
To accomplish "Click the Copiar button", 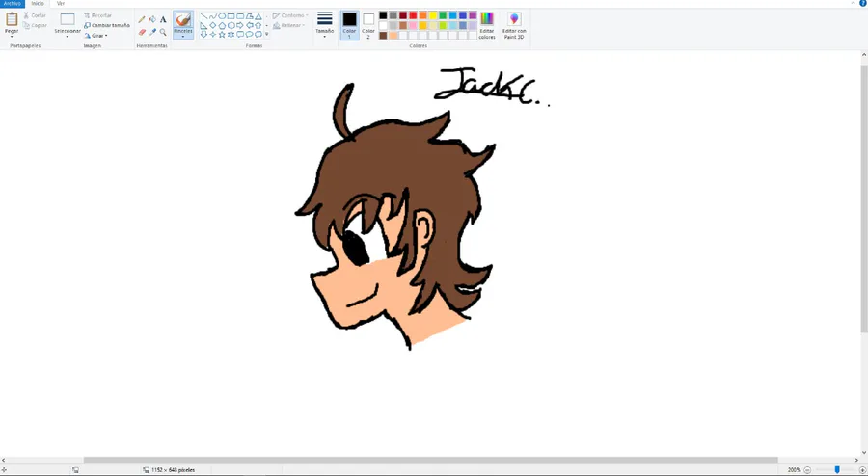I will [x=35, y=25].
